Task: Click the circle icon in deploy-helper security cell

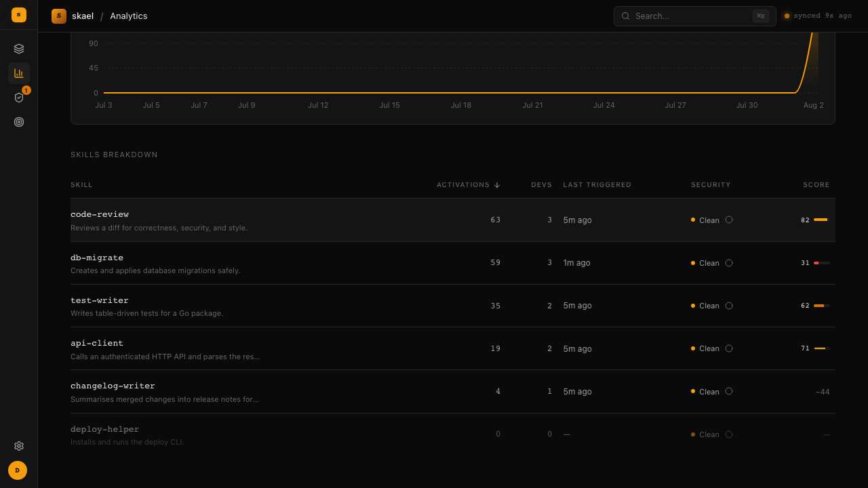Action: click(x=729, y=434)
